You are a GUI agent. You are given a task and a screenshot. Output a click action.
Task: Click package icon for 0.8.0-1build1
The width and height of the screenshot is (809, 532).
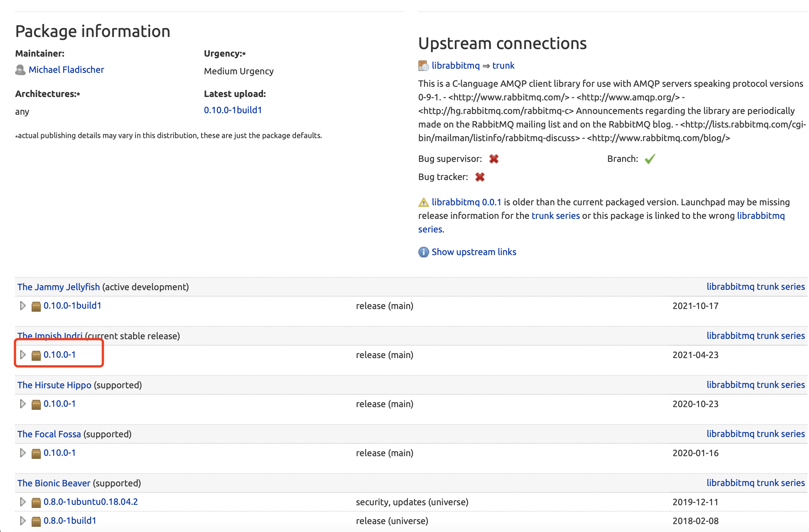tap(36, 521)
